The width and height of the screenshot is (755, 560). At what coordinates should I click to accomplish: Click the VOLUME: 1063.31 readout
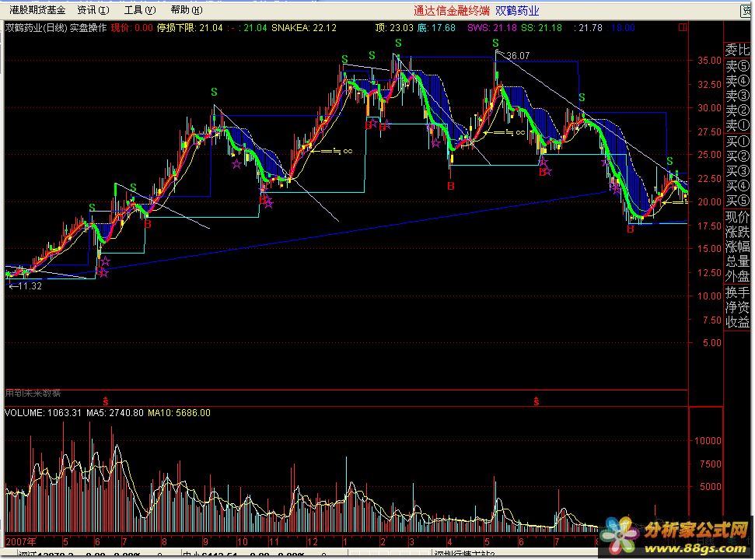click(43, 413)
